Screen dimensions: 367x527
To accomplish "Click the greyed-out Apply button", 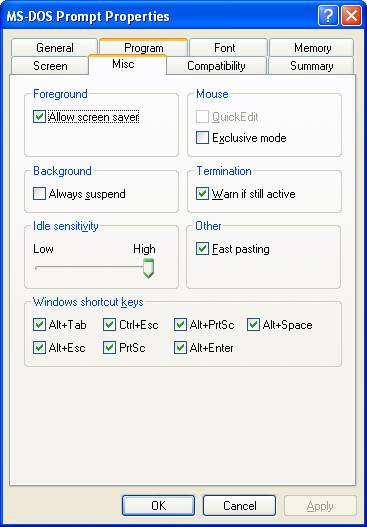I will pos(320,505).
